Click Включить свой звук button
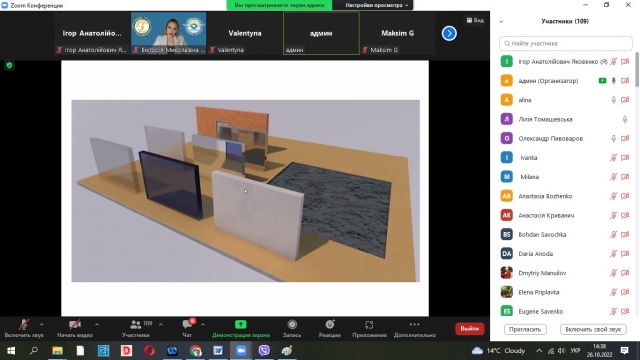This screenshot has width=640, height=360. pyautogui.click(x=593, y=329)
